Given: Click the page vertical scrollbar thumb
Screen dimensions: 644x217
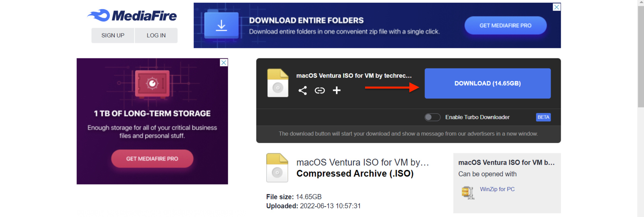Looking at the screenshot, I should 641,56.
